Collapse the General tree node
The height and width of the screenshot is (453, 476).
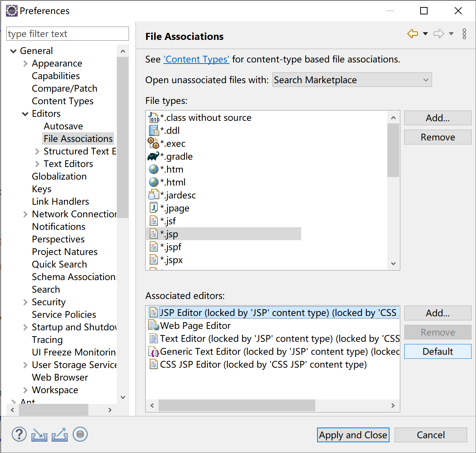click(x=13, y=51)
